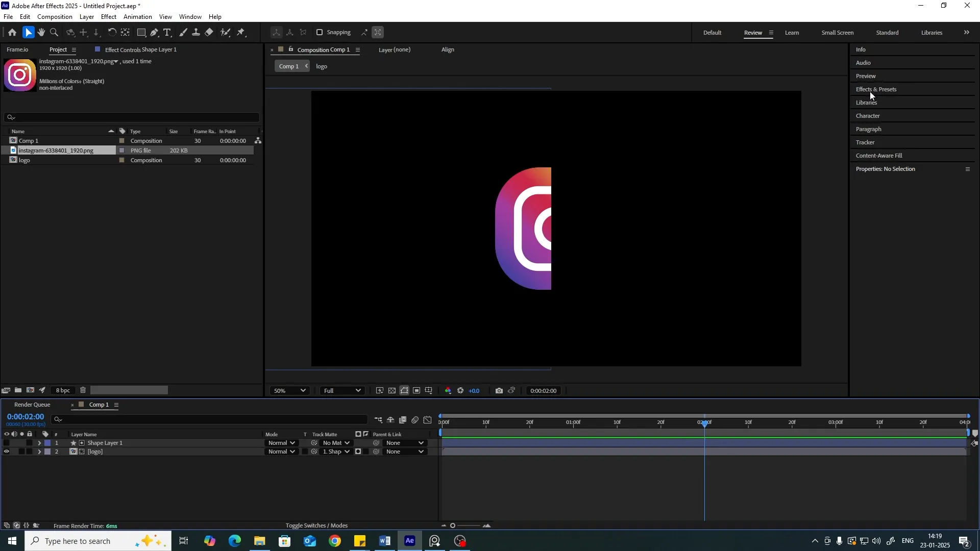Image resolution: width=980 pixels, height=551 pixels.
Task: Click Toggle Switches / Modes button
Action: click(316, 525)
